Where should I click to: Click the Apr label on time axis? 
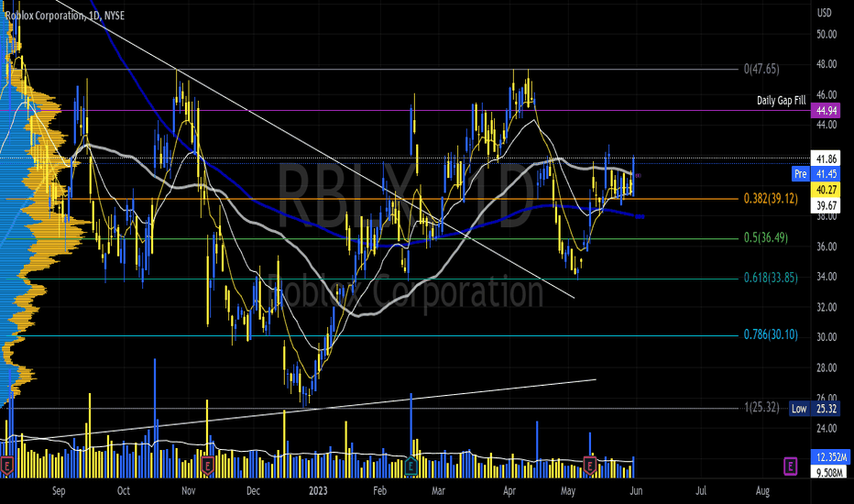509,491
